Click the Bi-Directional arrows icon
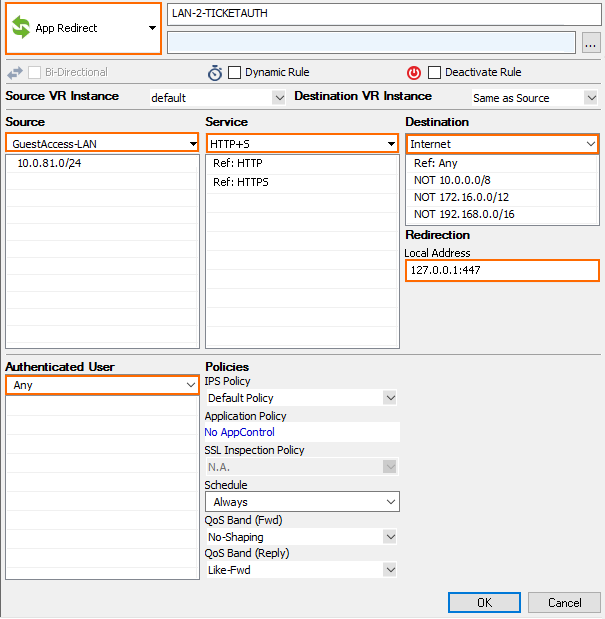605x619 pixels. [x=15, y=73]
